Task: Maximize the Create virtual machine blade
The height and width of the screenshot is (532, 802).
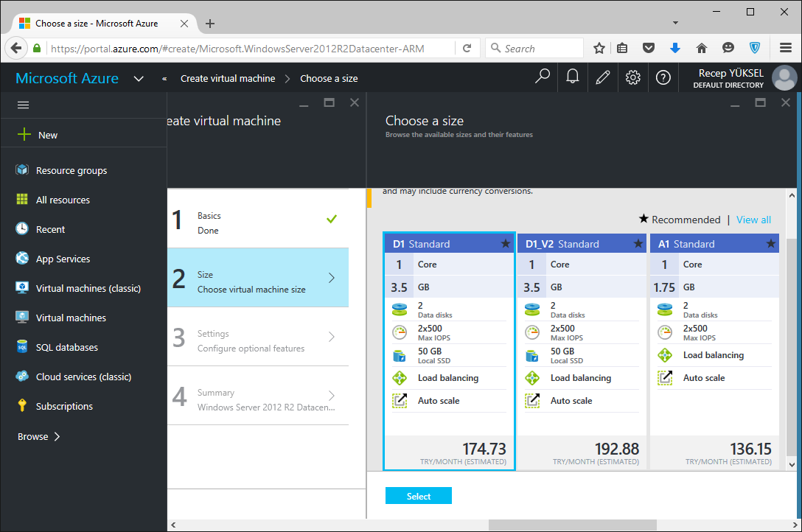Action: (329, 102)
